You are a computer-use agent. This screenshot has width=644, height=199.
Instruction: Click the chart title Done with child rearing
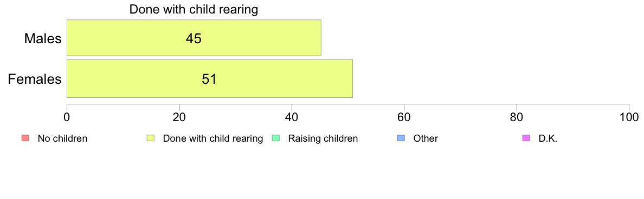pos(194,9)
